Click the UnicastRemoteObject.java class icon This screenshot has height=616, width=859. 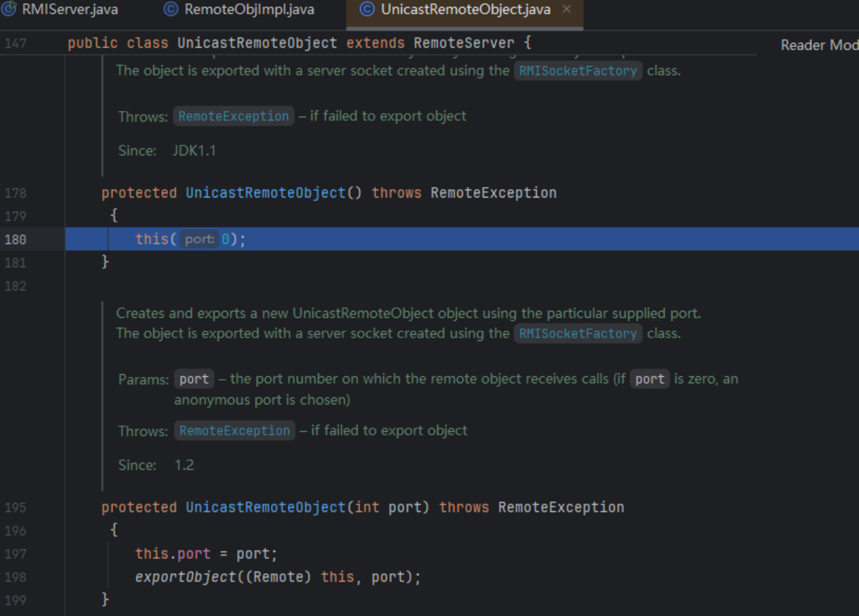point(367,10)
